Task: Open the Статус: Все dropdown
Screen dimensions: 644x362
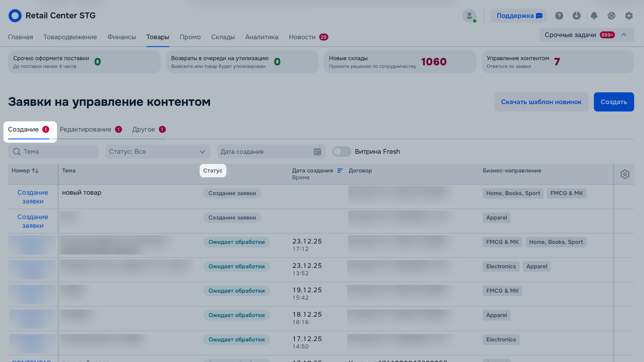Action: pos(158,151)
